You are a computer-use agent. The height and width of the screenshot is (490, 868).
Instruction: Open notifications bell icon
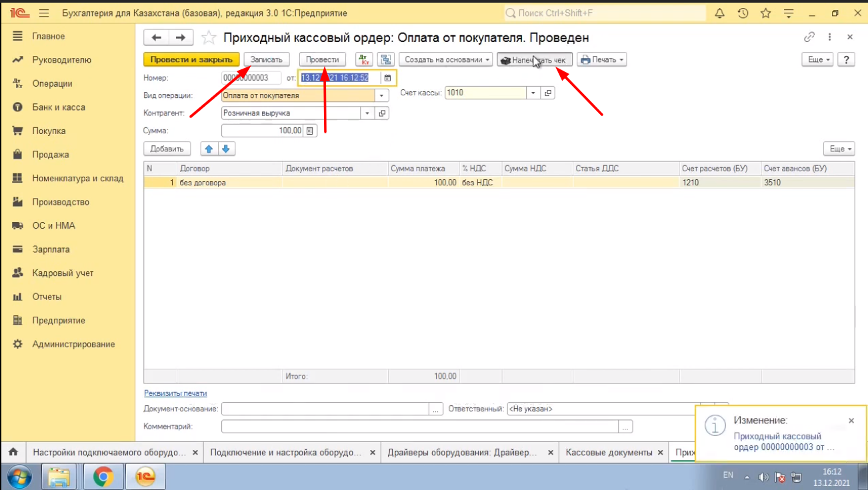click(720, 13)
